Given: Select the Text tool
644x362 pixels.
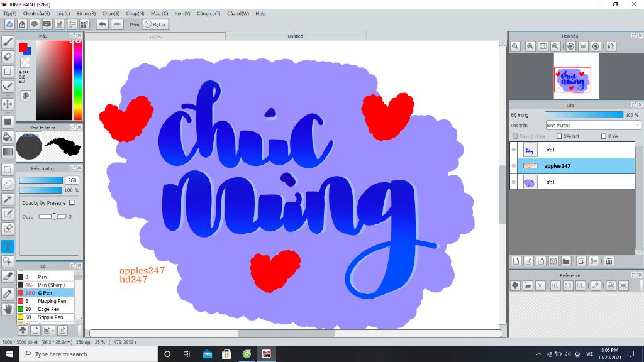Looking at the screenshot, I should pyautogui.click(x=8, y=246).
